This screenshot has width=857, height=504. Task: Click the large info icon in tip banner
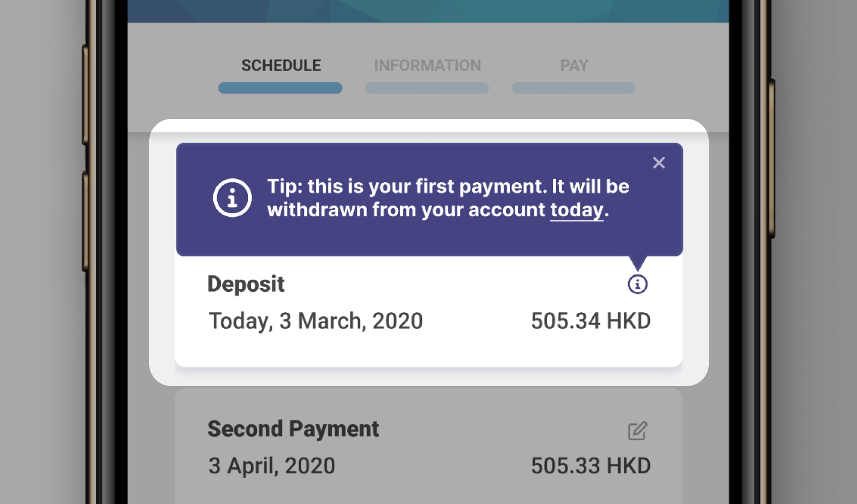click(x=232, y=198)
